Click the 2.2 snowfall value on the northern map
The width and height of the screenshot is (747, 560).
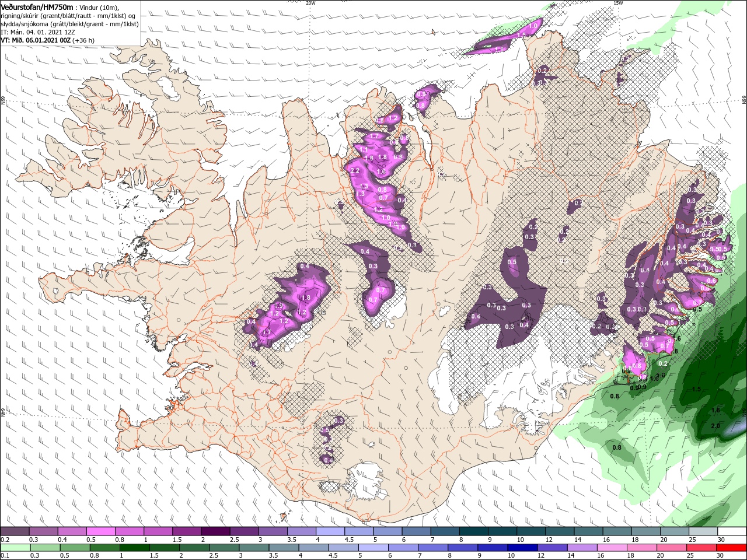click(355, 170)
